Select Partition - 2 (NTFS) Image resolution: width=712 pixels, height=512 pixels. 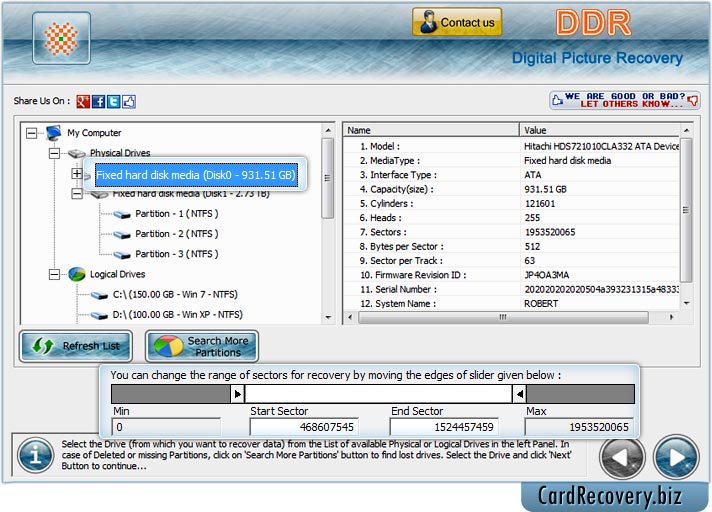point(177,234)
